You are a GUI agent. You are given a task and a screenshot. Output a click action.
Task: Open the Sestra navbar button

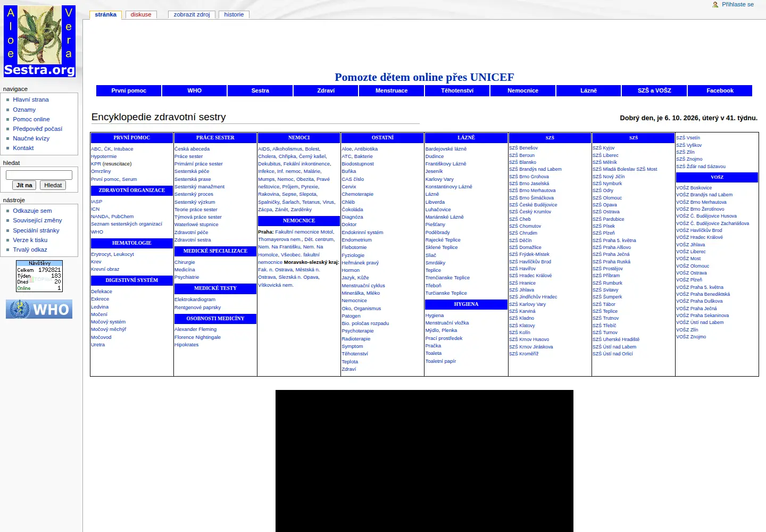point(260,90)
